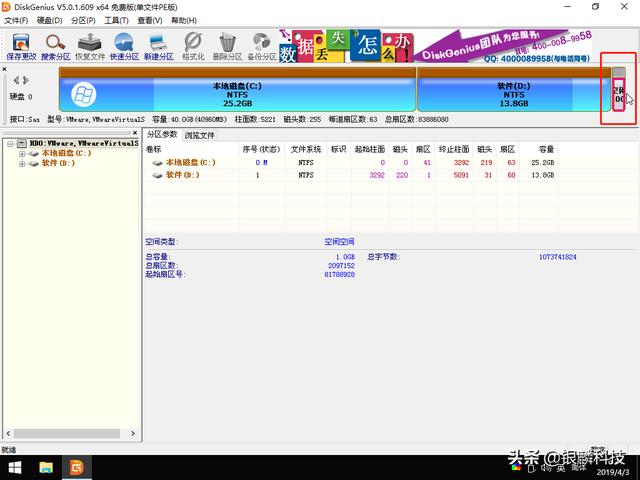The image size is (640, 480).
Task: Open the Disk (硬盘) menu
Action: [49, 20]
